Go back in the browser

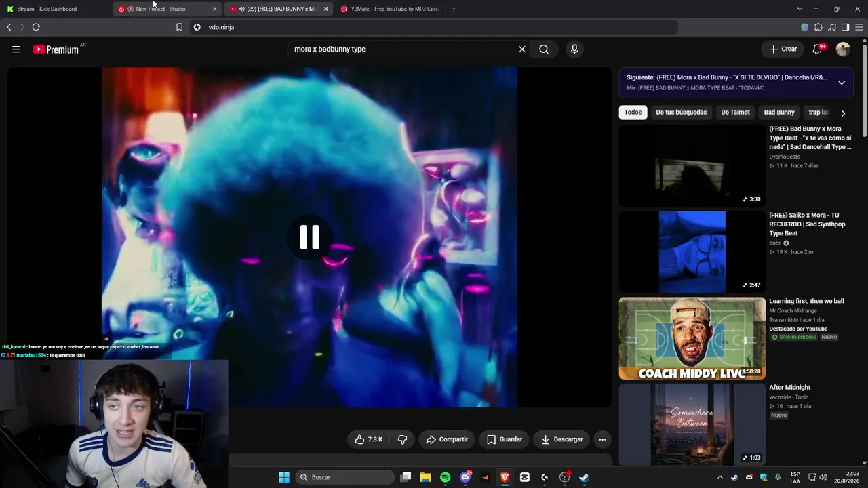[x=9, y=27]
